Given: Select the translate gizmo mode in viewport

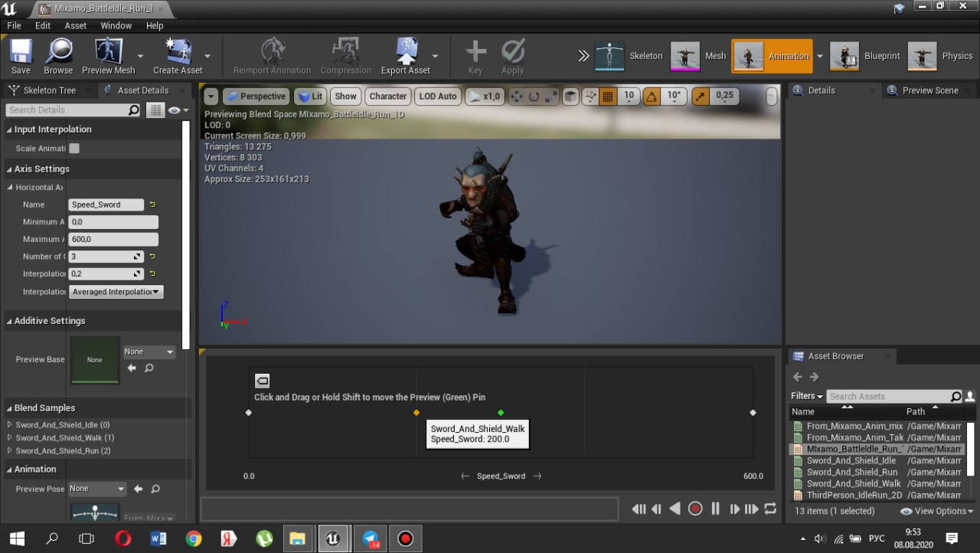Looking at the screenshot, I should [516, 97].
